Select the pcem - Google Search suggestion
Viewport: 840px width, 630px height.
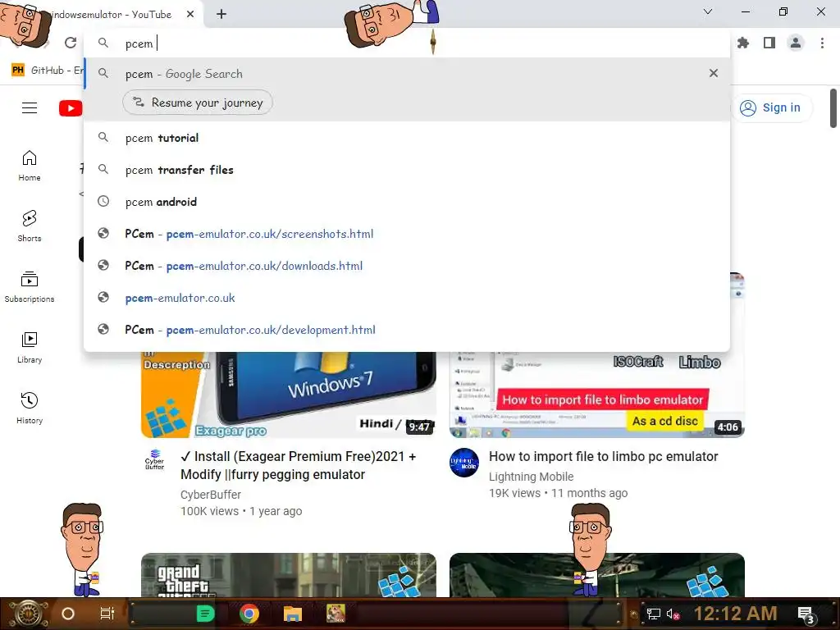(407, 73)
